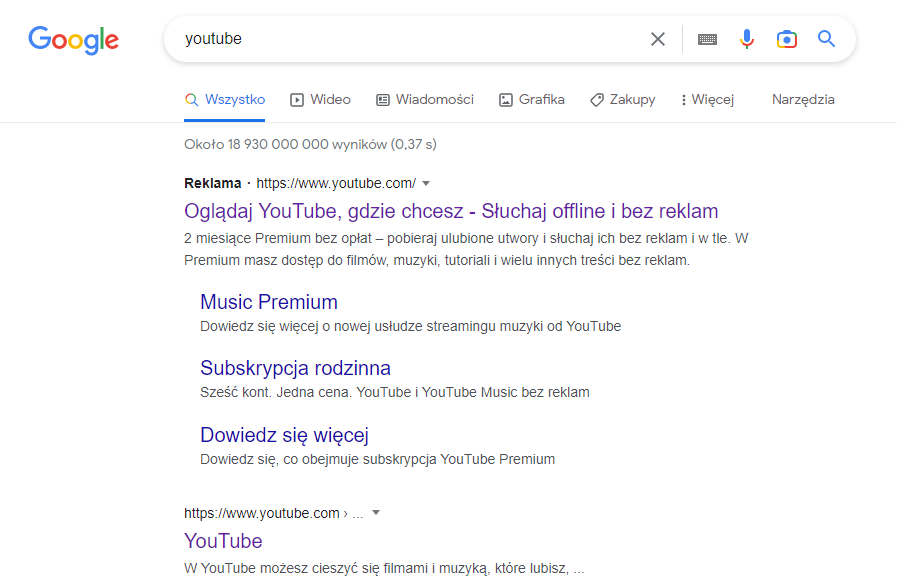Screen dimensions: 897x584
Task: Open the Music Premium link
Action: click(x=269, y=302)
